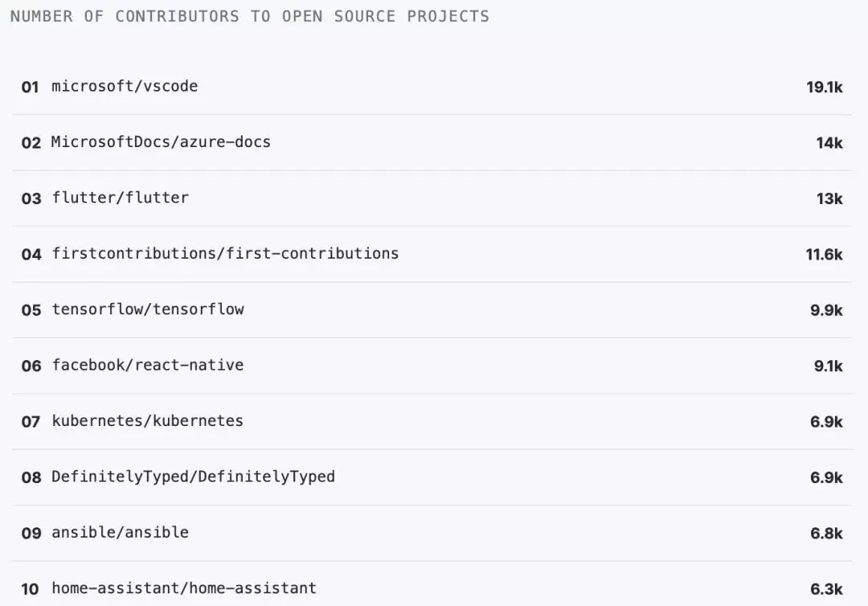Click the facebook/react-native repository name
Screen dimensions: 868x606
point(148,365)
